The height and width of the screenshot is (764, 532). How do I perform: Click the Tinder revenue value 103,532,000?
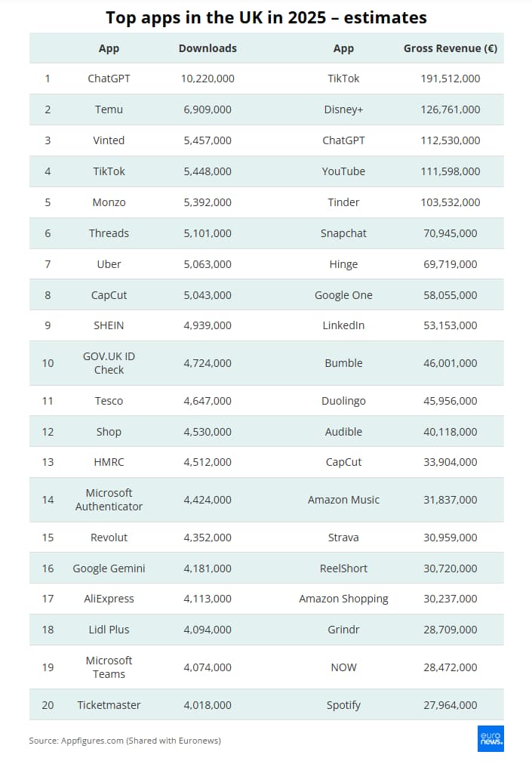[x=451, y=202]
